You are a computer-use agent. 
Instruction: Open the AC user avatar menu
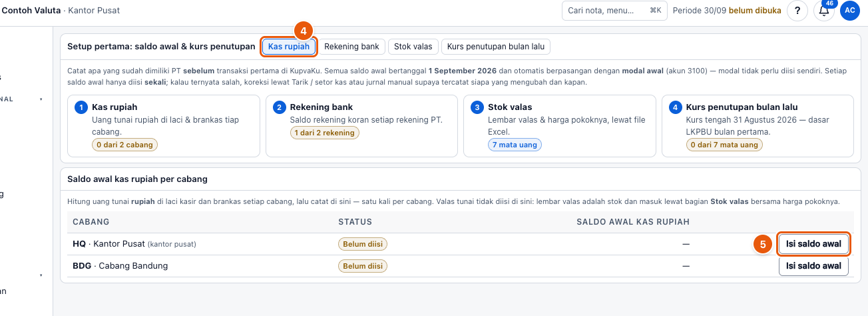pos(850,11)
